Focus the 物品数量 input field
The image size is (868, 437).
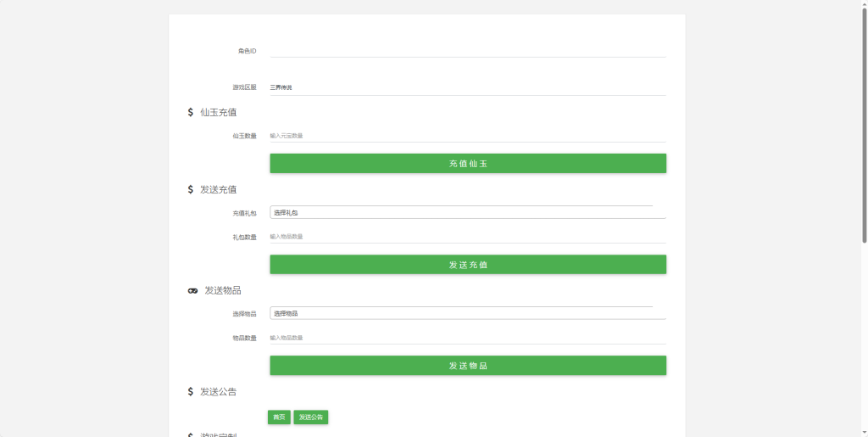[x=468, y=338]
